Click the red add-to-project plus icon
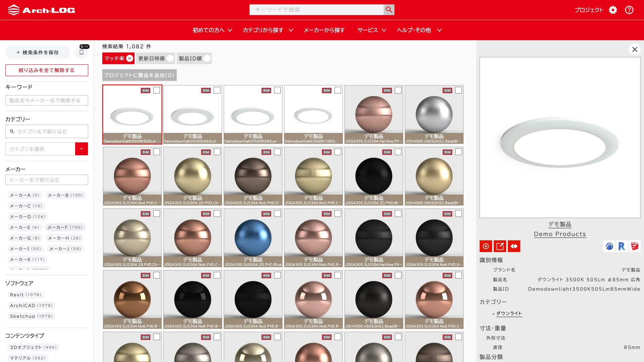Screen dimensions: 644x362 (486, 246)
